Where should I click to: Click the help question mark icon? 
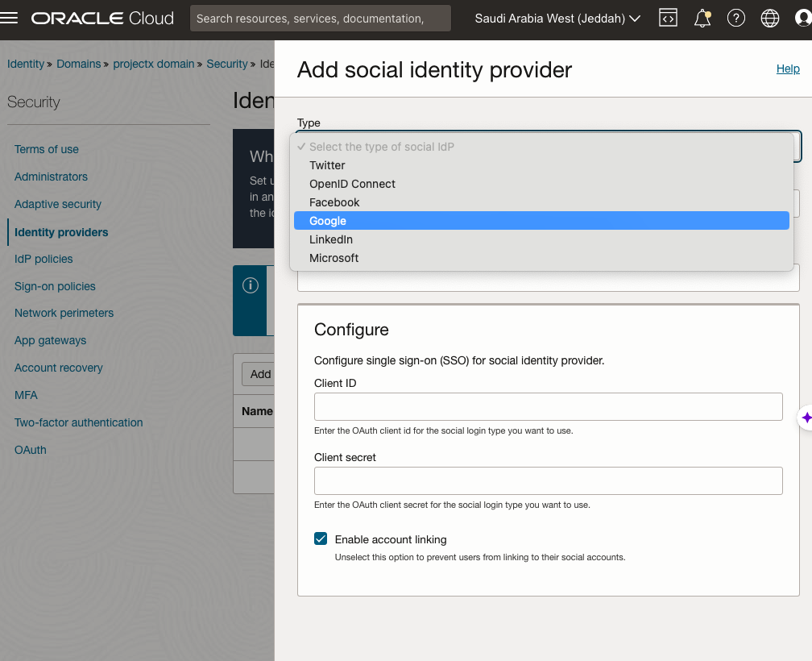click(735, 19)
